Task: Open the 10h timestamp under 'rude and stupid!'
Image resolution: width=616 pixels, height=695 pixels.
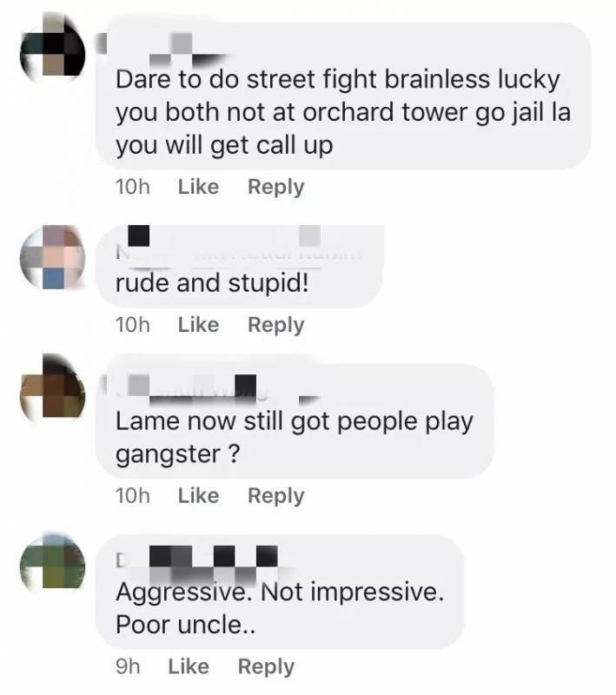Action: pos(133,325)
